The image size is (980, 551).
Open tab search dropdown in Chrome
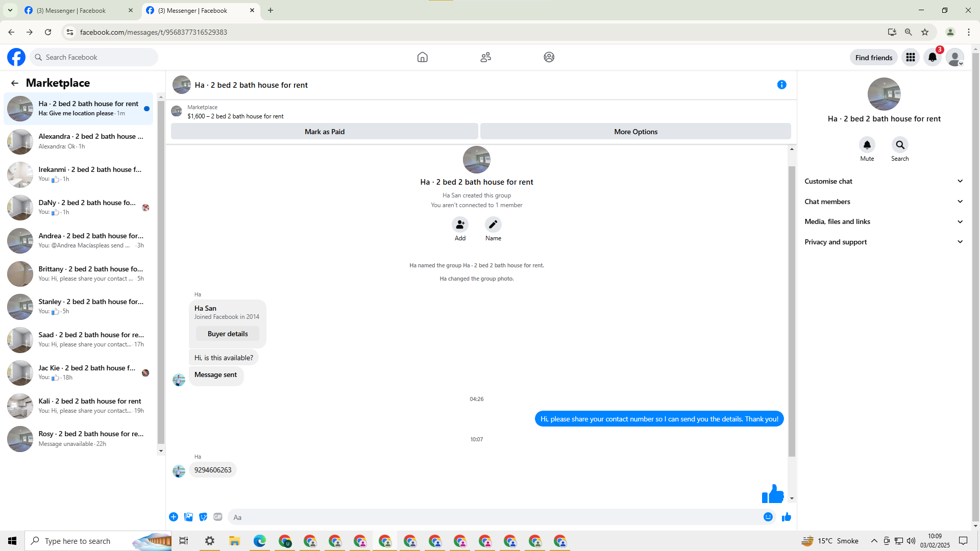click(x=10, y=10)
